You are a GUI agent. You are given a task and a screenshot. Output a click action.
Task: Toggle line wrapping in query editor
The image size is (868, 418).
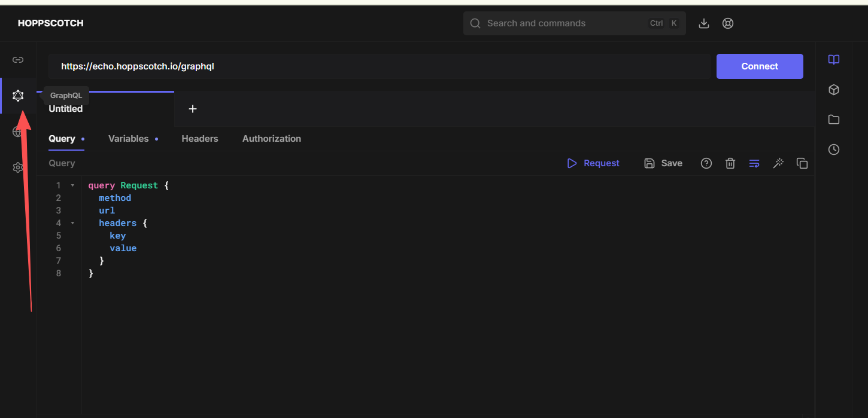[x=754, y=163]
